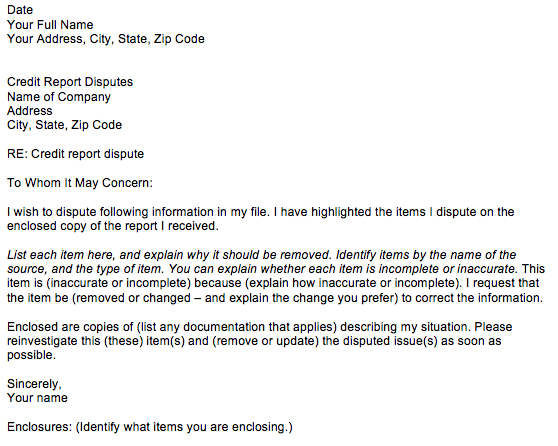Viewport: 558px width, 446px height.
Task: Click the 'Your name' signature line
Action: [x=37, y=398]
